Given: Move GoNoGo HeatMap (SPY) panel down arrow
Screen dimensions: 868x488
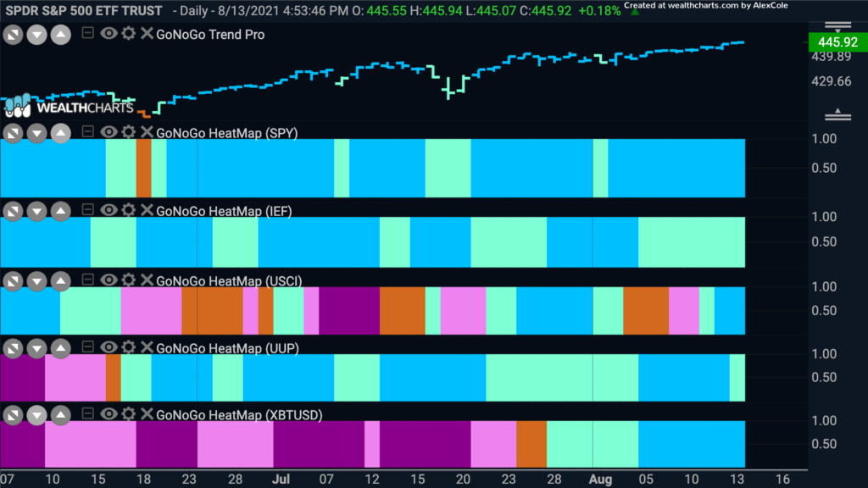Looking at the screenshot, I should point(36,134).
